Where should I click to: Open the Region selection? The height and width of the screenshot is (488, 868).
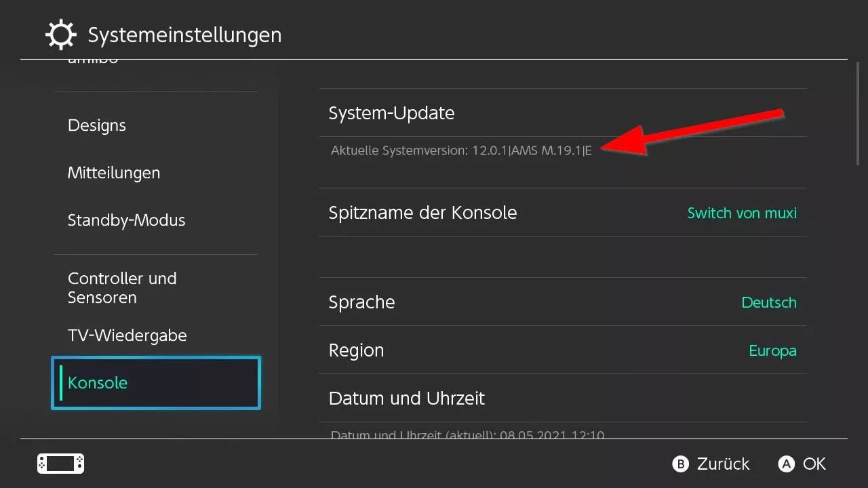[x=563, y=350]
